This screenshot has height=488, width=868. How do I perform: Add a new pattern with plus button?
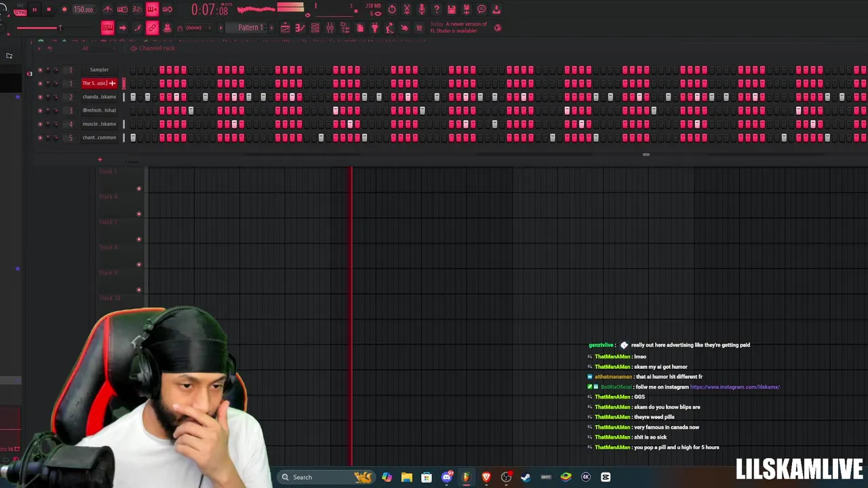tap(271, 28)
